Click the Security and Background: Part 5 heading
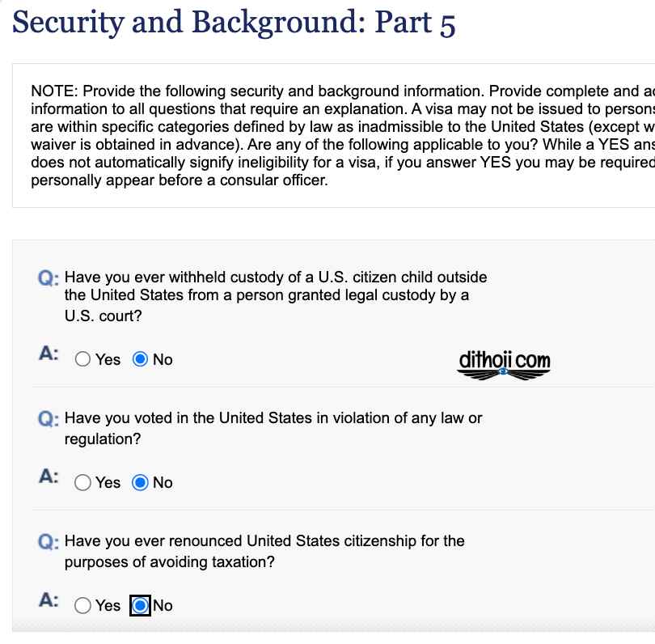 click(x=234, y=23)
